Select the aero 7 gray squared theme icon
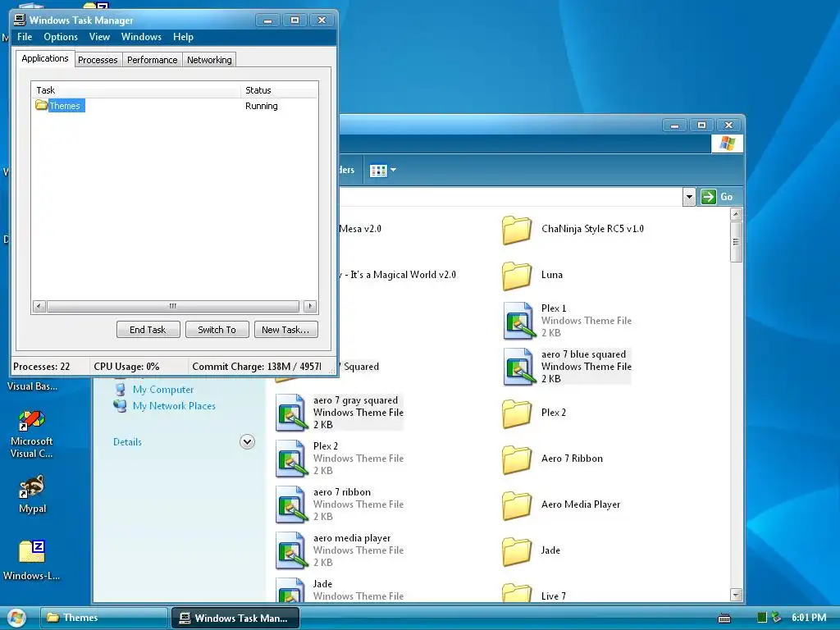This screenshot has width=840, height=630. click(292, 413)
